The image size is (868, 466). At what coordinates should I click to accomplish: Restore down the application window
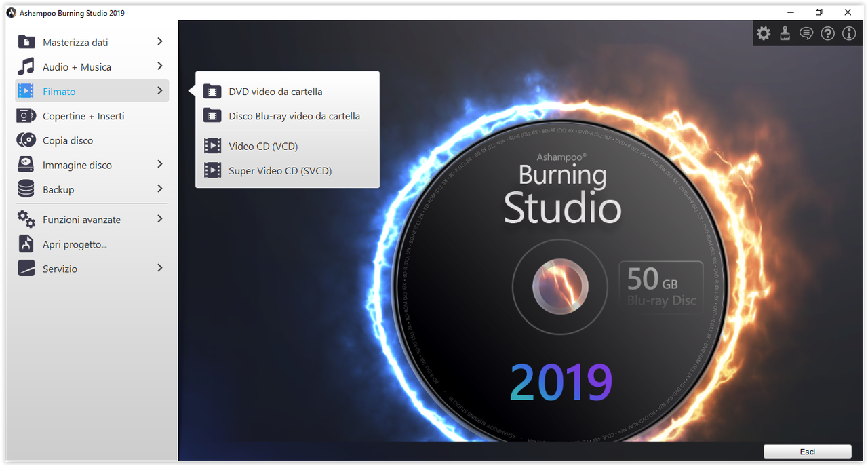pos(819,12)
